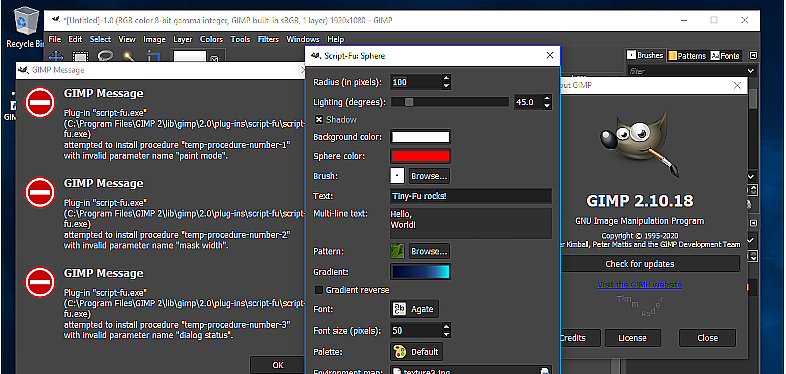
Task: Click the green pattern preview thumbnail
Action: pyautogui.click(x=397, y=251)
